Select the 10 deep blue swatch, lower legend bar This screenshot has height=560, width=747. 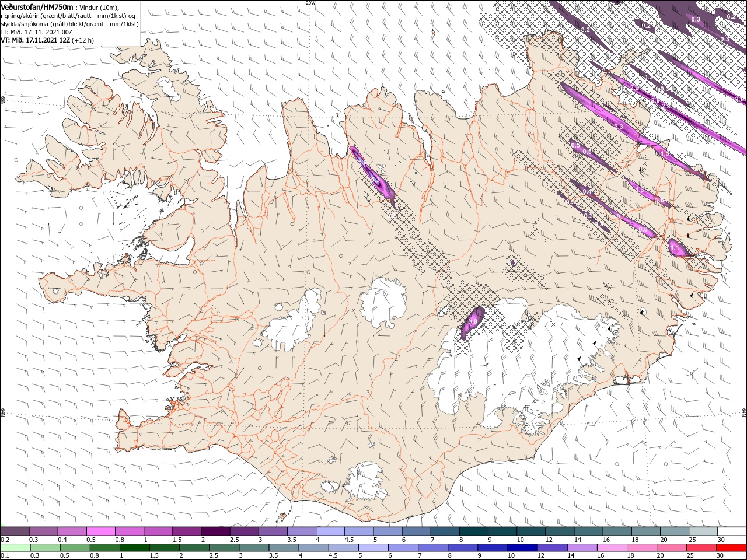(x=522, y=548)
